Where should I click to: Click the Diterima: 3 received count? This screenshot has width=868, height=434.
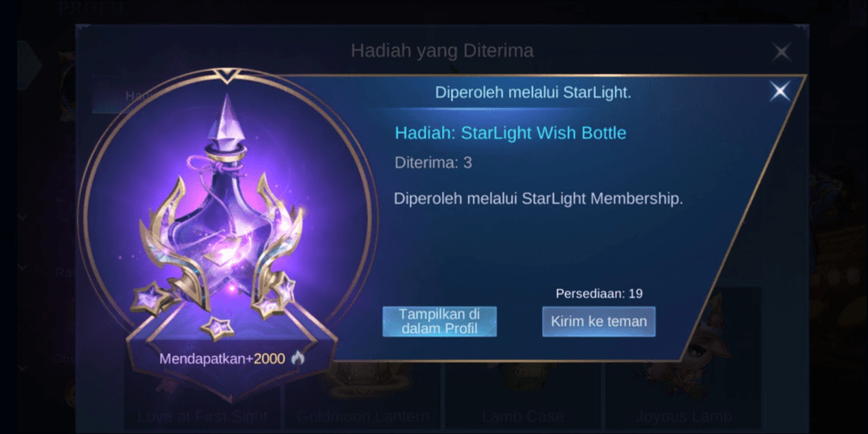pyautogui.click(x=434, y=163)
